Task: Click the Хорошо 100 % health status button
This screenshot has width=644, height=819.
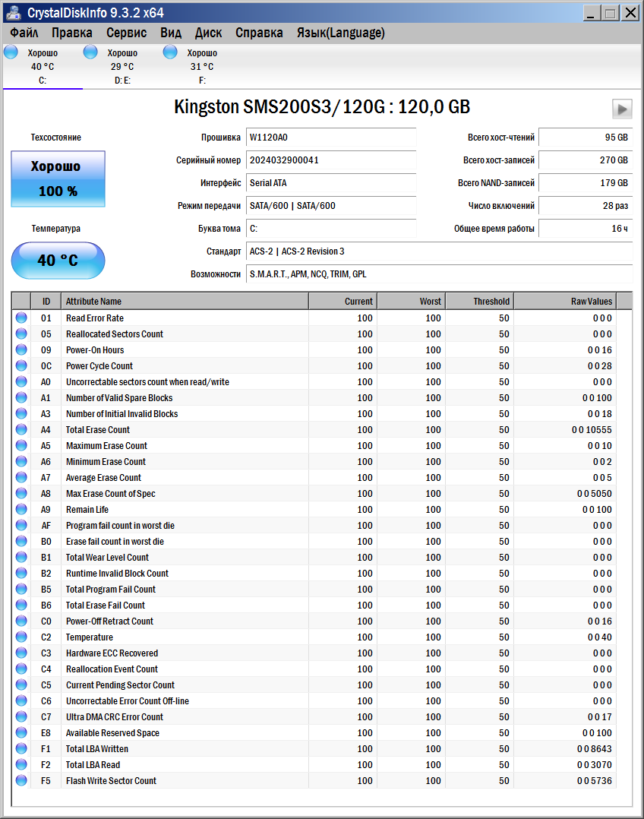Action: [x=58, y=179]
